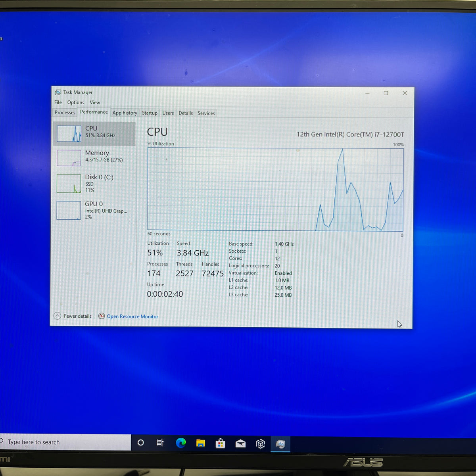Click the Processes count 174
Screen dimensions: 476x476
point(154,273)
